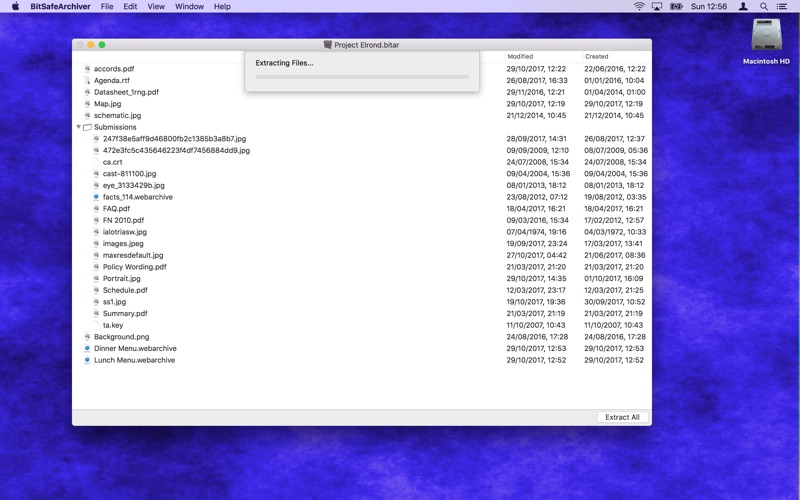800x500 pixels.
Task: Sort by the Modified column header
Action: [x=520, y=57]
